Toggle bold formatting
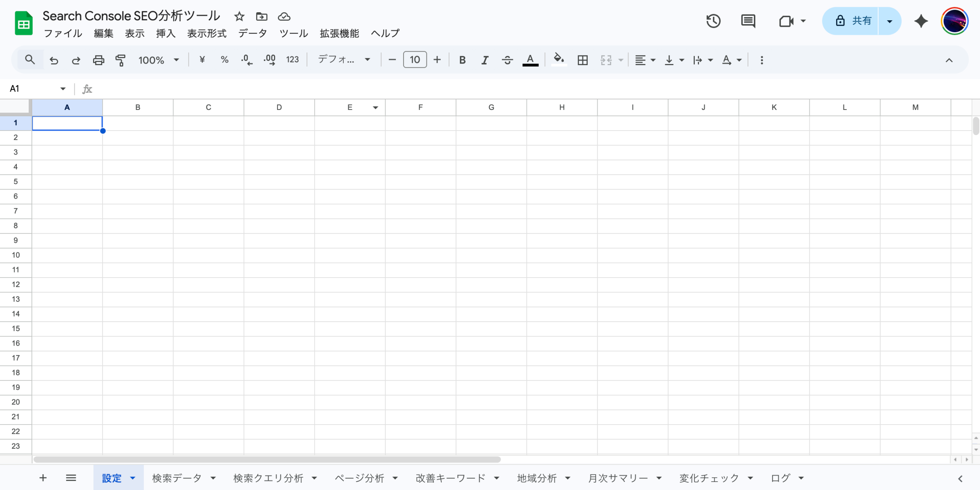This screenshot has height=490, width=980. click(x=462, y=60)
